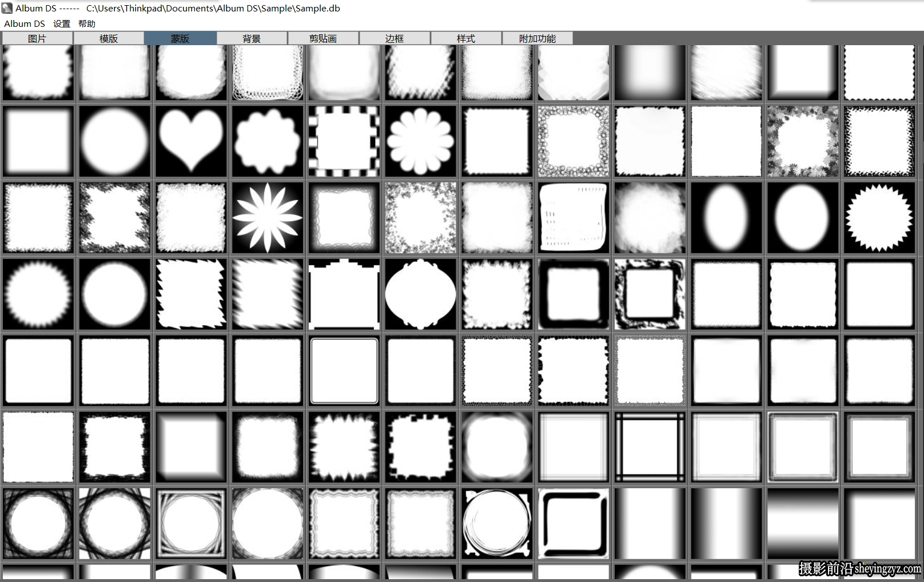Select the rounded-petal daisy mask

coord(420,141)
